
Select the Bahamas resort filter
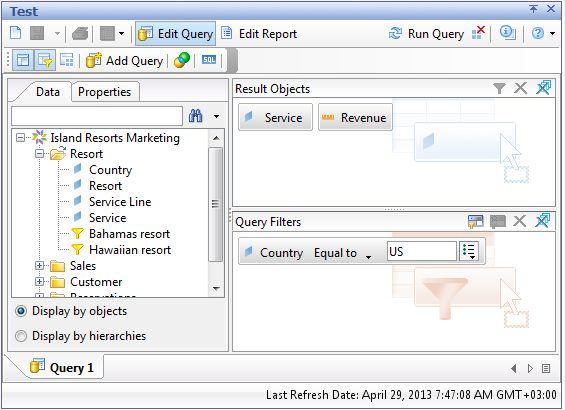pos(129,234)
